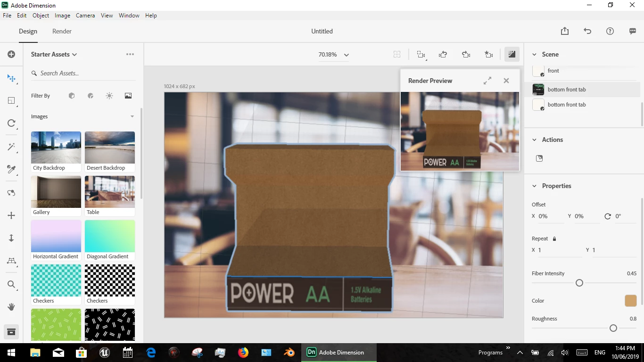The width and height of the screenshot is (644, 362).
Task: Click the Undo arrow icon
Action: tap(587, 31)
